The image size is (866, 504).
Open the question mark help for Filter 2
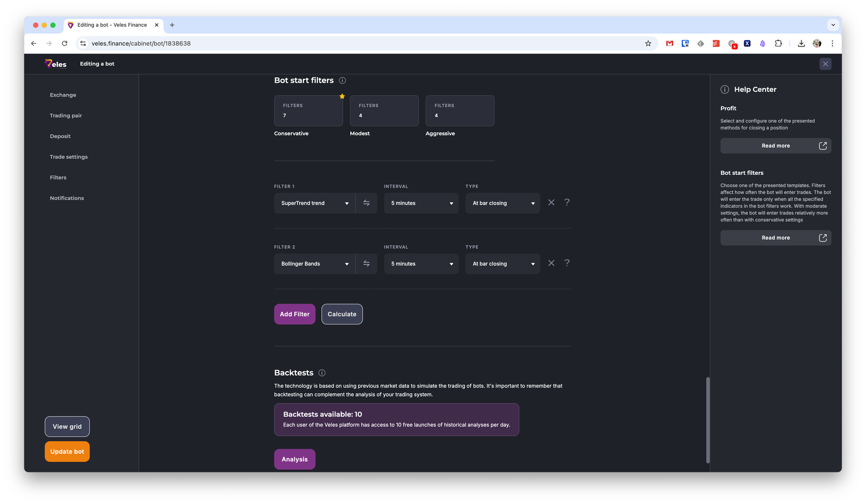[x=567, y=263]
